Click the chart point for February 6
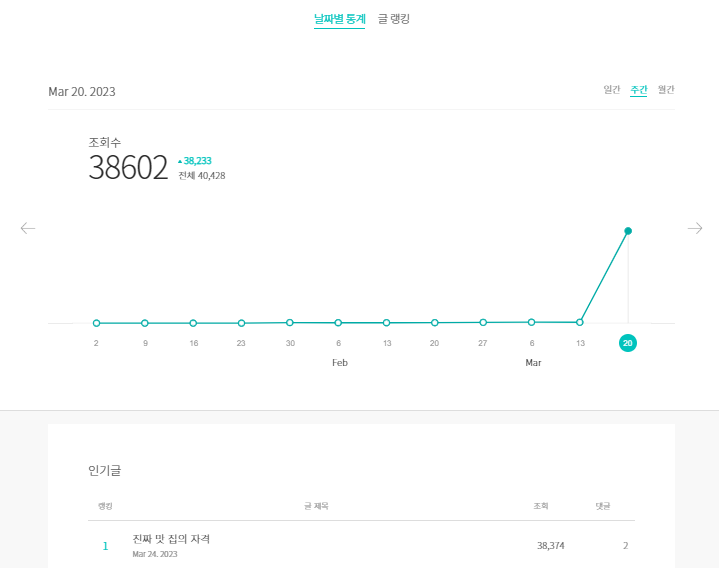719x568 pixels. click(338, 323)
